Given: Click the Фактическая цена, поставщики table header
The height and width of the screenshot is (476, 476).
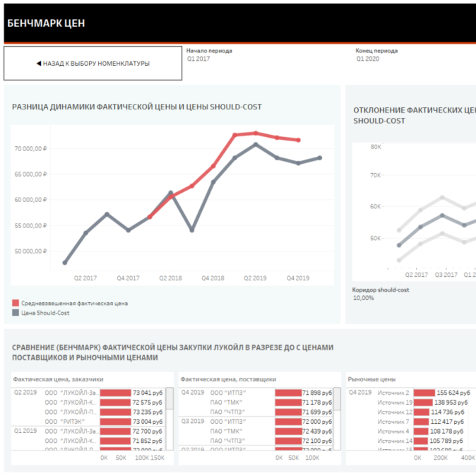Looking at the screenshot, I should click(228, 379).
